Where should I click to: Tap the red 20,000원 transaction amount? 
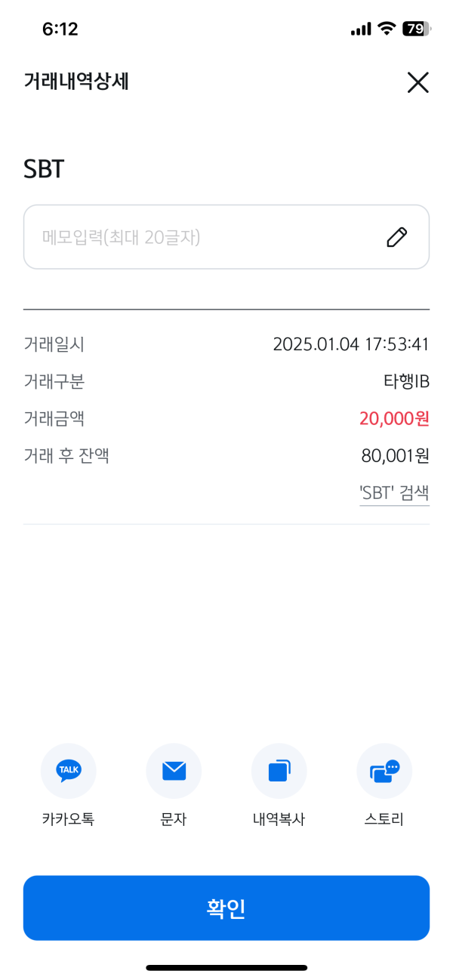click(x=394, y=418)
